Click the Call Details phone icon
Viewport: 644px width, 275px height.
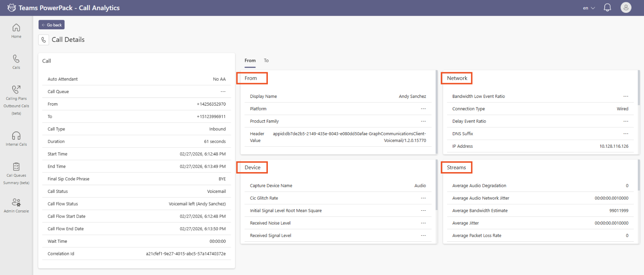44,40
